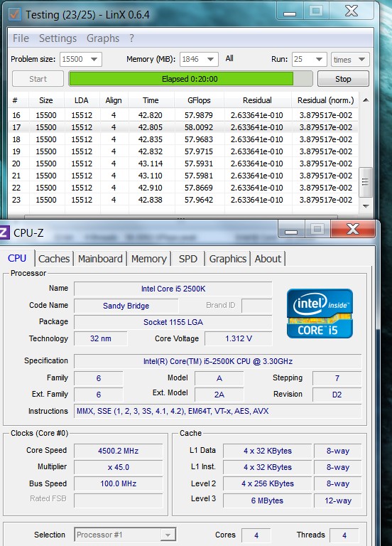Click the Revision value D2
Viewport: 392px width, 546px height.
click(337, 395)
